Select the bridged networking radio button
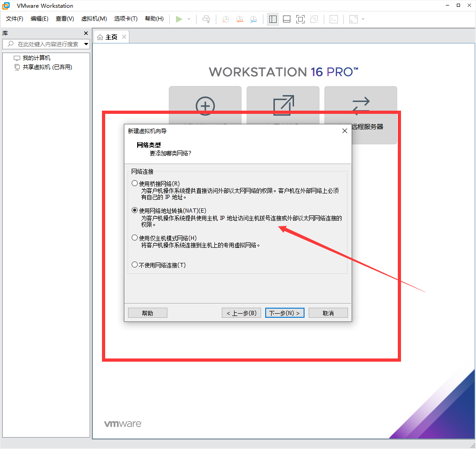Viewport: 476px width, 449px height. [x=135, y=182]
